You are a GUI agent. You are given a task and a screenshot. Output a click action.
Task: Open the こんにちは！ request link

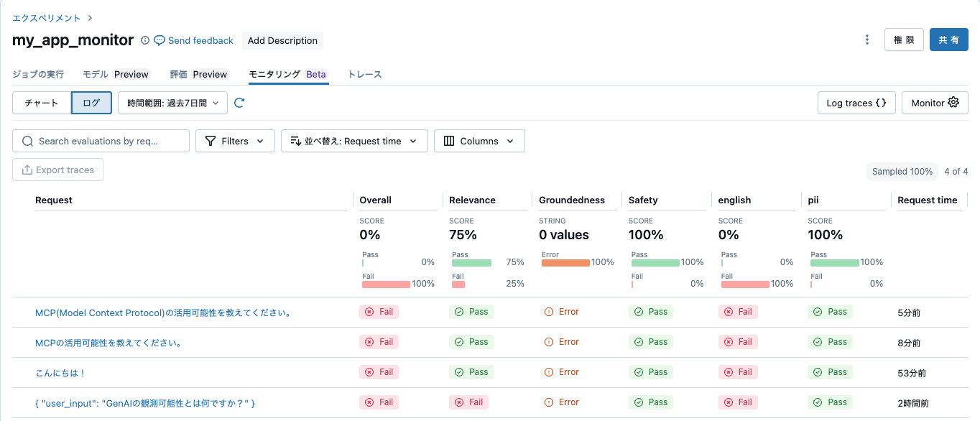click(61, 373)
